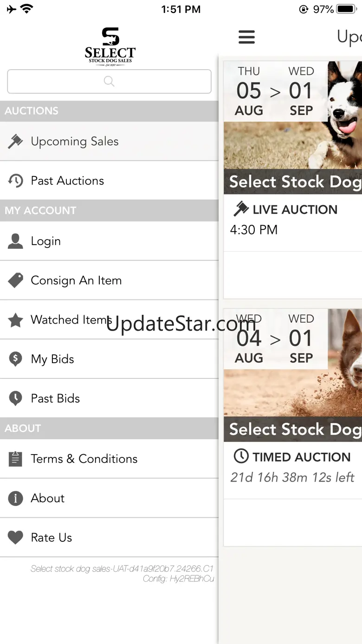
Task: Click the dollar pin icon for My Bids
Action: coord(15,359)
